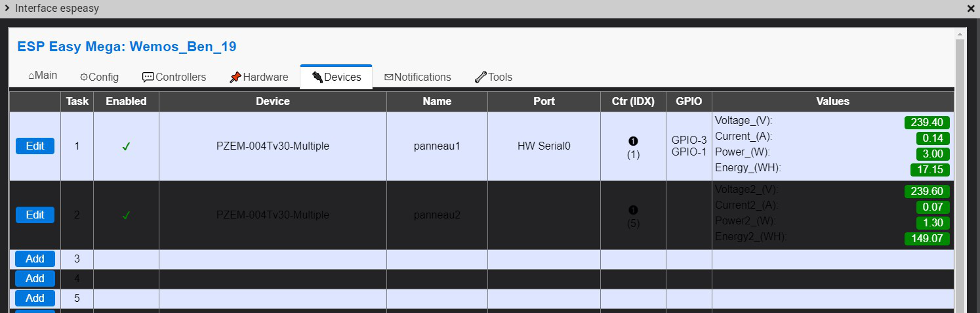
Task: Edit task 2 panneau2 device
Action: [x=35, y=215]
